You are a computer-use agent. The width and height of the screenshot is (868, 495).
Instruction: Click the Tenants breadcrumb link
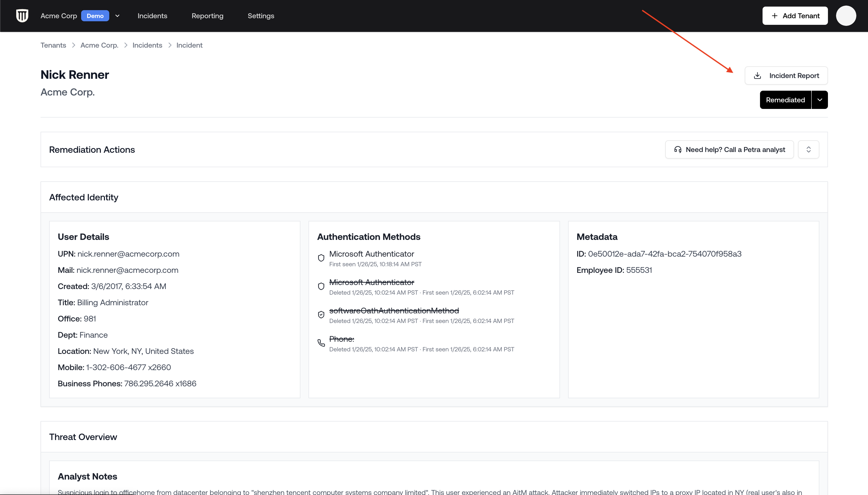pyautogui.click(x=53, y=45)
